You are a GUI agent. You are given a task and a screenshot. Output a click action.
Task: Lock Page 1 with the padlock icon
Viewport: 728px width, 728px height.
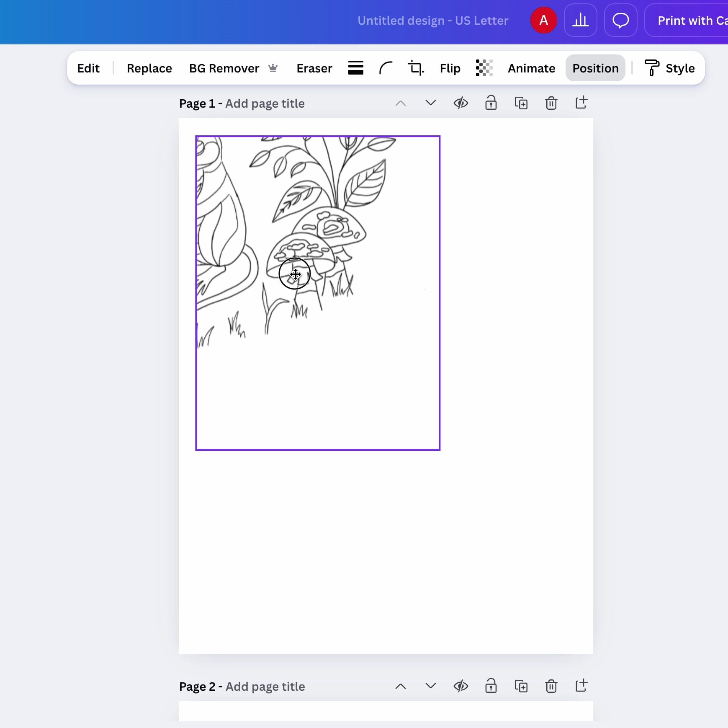point(491,103)
